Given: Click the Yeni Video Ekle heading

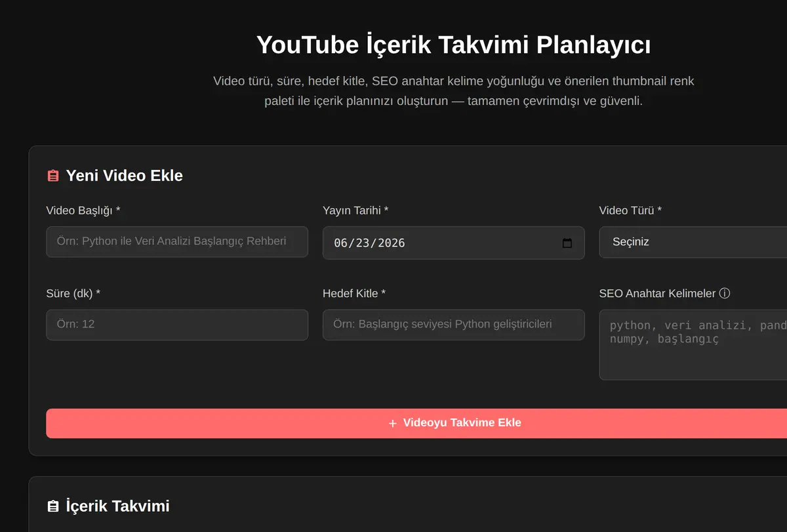Looking at the screenshot, I should click(x=125, y=176).
